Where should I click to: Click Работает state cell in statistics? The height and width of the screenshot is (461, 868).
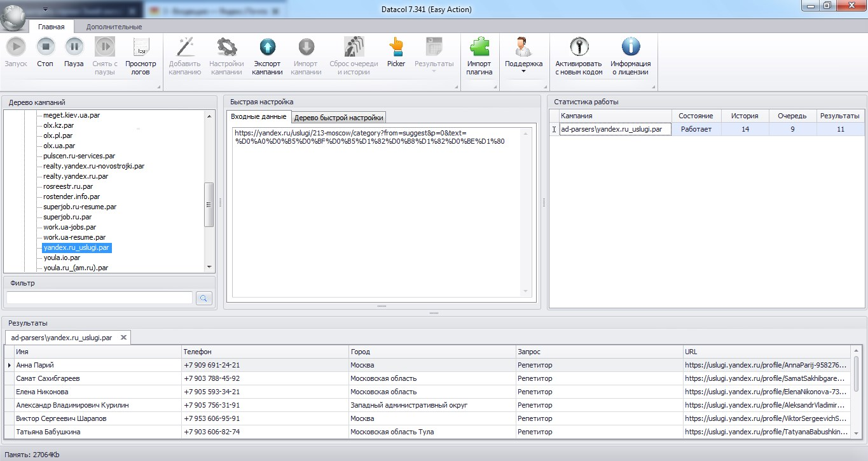tap(696, 129)
